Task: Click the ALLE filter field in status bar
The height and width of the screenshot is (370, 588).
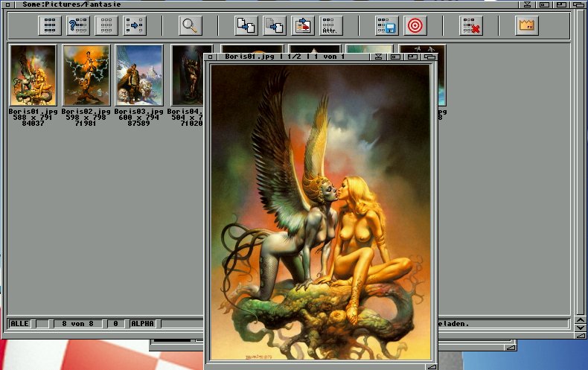Action: (x=19, y=323)
